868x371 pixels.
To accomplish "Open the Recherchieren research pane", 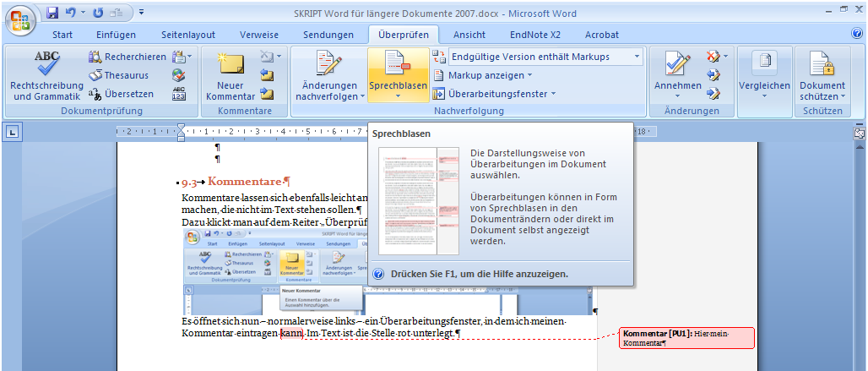I will pos(127,57).
